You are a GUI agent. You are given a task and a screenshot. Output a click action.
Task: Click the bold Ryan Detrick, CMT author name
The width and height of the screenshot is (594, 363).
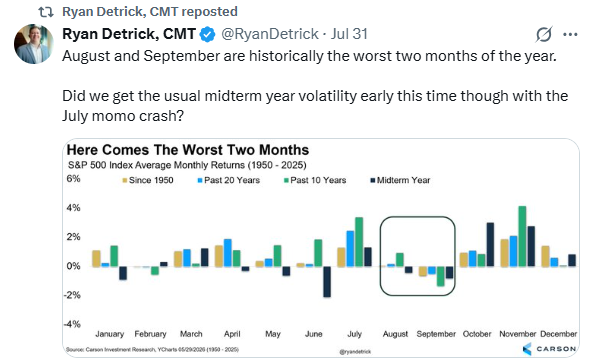tap(129, 34)
